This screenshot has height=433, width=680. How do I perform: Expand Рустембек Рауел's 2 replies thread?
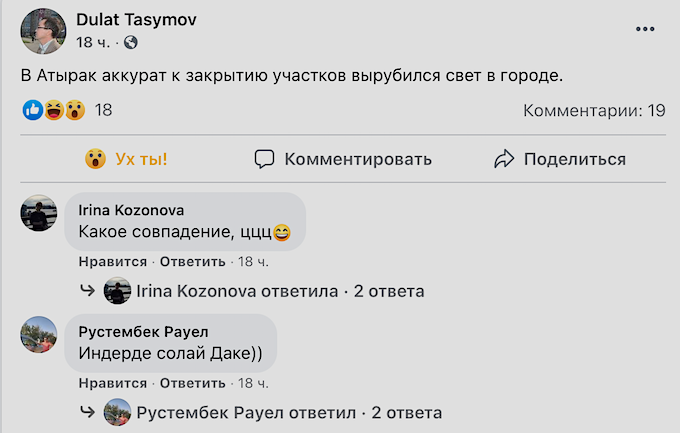click(x=261, y=413)
